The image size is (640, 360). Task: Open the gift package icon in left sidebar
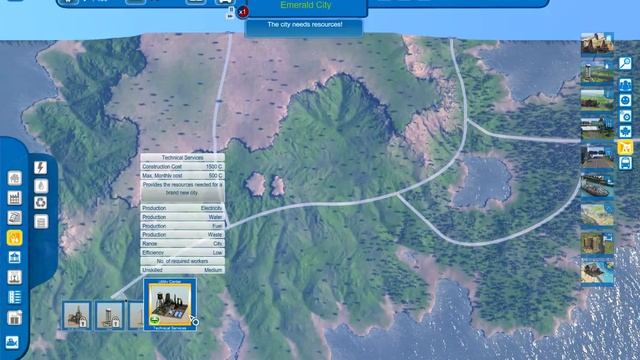pos(15,317)
